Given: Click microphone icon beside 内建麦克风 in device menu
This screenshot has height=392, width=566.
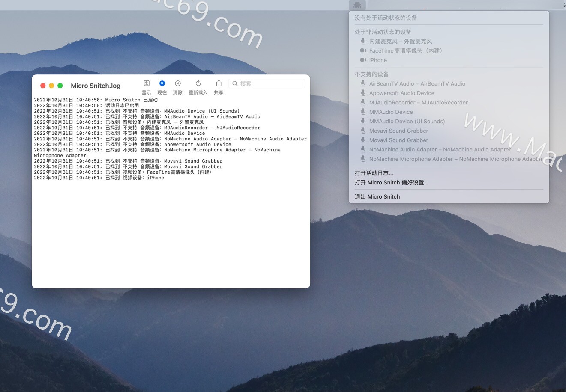Looking at the screenshot, I should (363, 41).
